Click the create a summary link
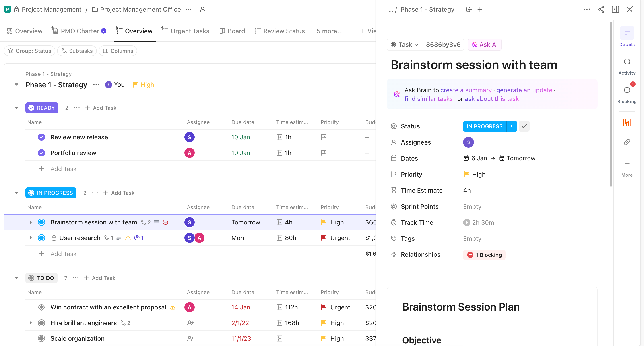This screenshot has width=644, height=346. 466,90
